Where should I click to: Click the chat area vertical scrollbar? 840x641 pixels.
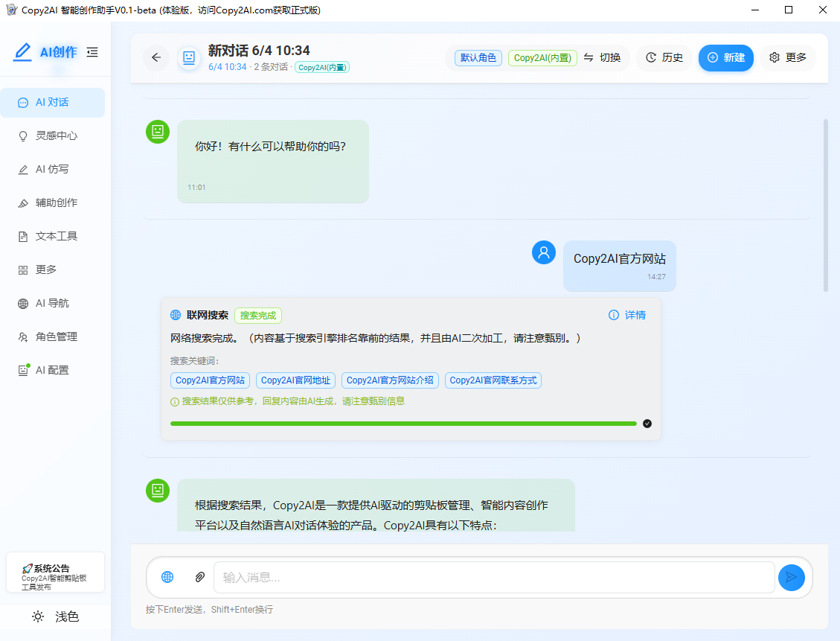pos(826,205)
